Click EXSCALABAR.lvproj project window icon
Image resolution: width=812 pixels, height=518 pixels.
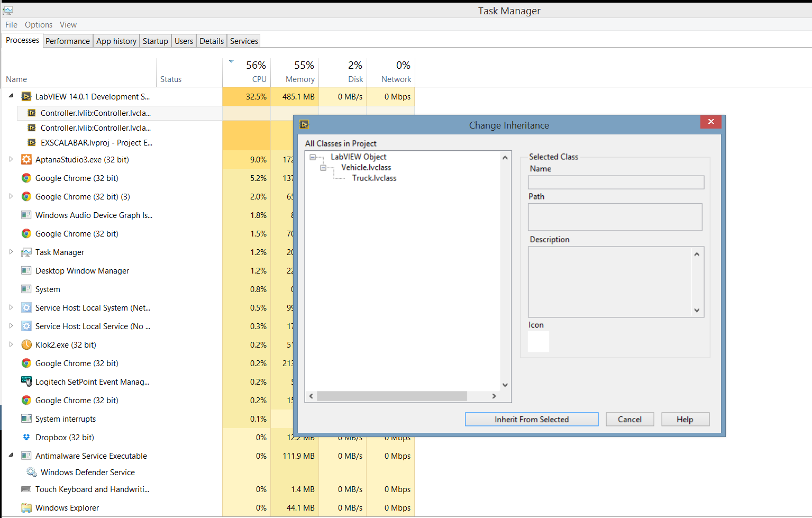coord(32,142)
